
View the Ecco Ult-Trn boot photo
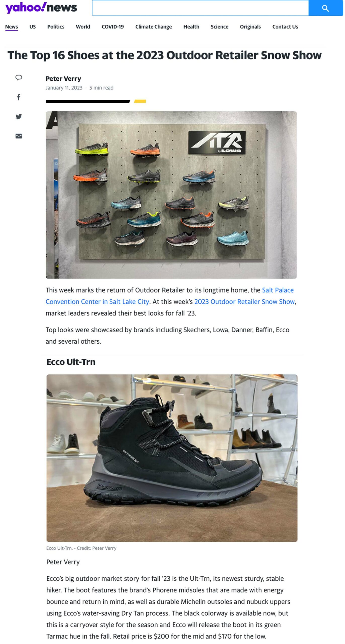coord(172,458)
